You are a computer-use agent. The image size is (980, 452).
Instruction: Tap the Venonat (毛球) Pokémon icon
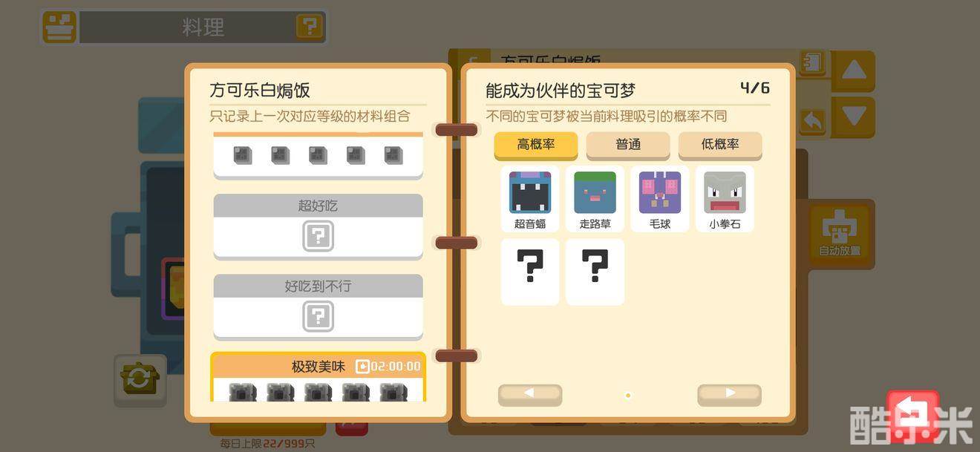tap(660, 198)
